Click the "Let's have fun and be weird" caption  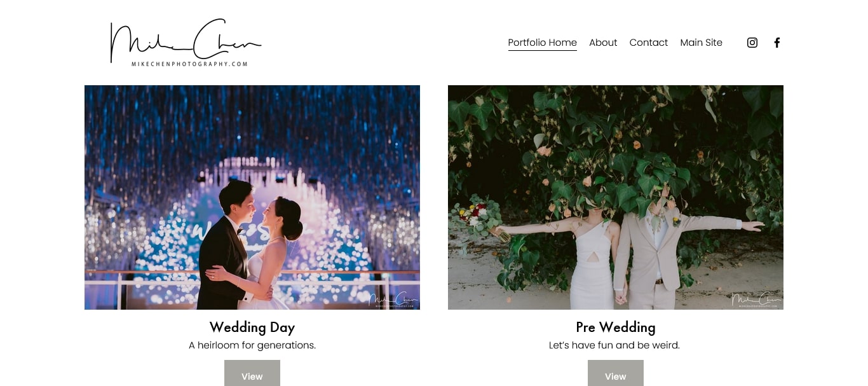(614, 345)
